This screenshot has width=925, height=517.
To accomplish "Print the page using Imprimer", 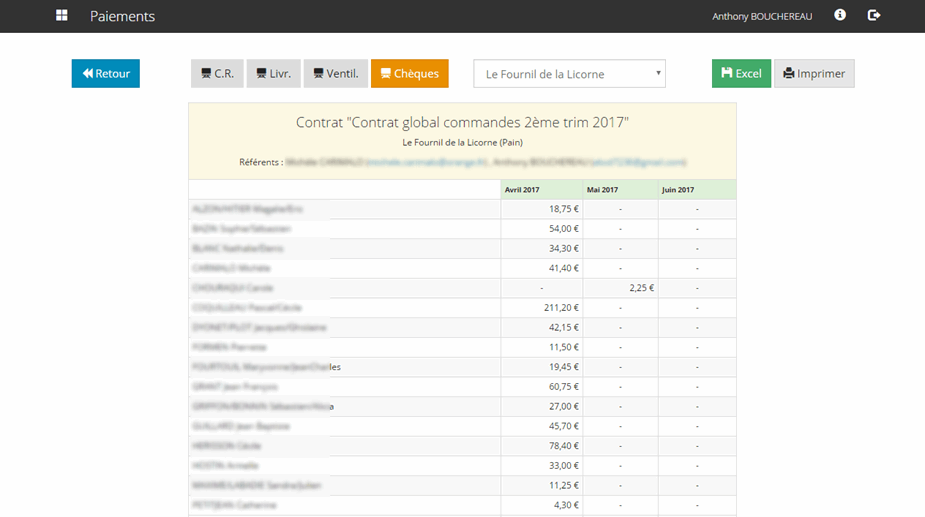I will 814,74.
